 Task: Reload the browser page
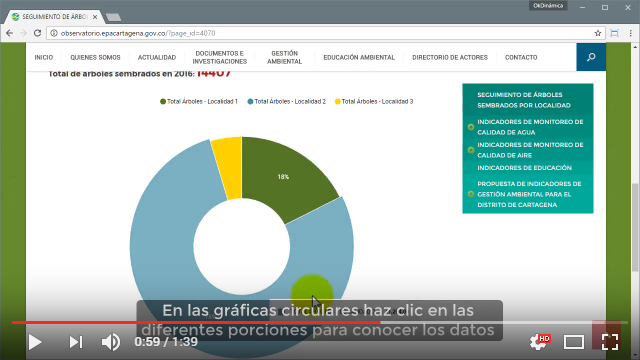(x=37, y=33)
